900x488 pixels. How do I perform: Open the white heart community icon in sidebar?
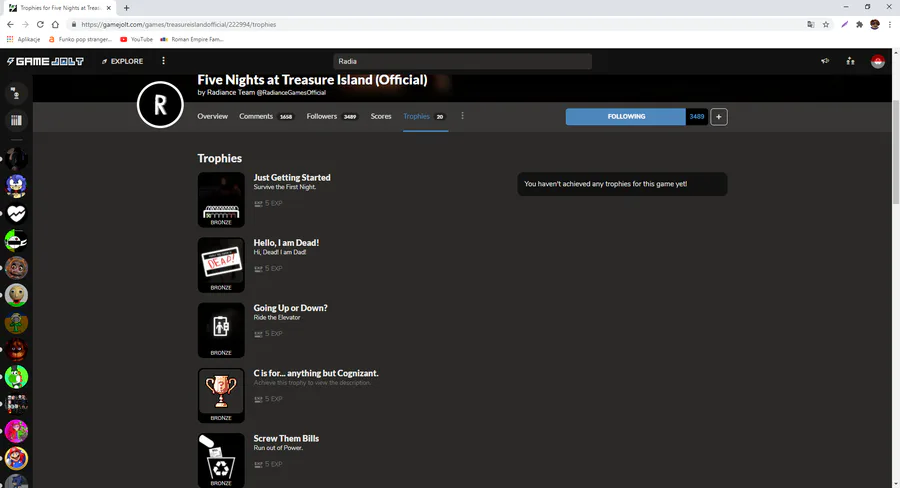16,214
